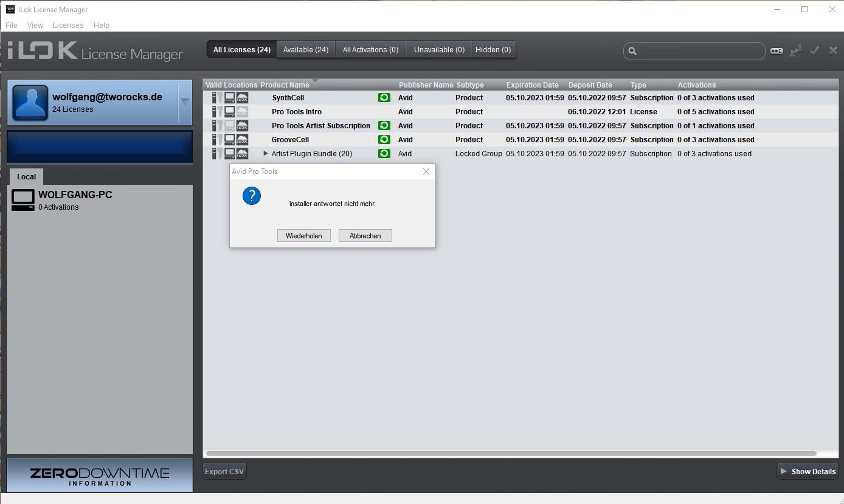The height and width of the screenshot is (504, 844).
Task: Click the Export CSV button
Action: click(224, 471)
